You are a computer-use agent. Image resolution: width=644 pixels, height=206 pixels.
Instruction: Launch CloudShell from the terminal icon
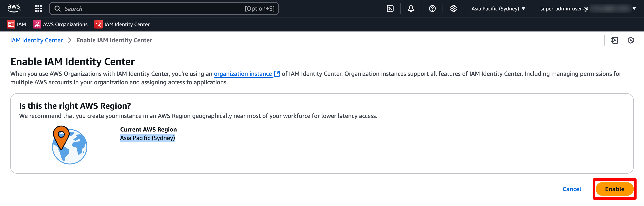(390, 8)
